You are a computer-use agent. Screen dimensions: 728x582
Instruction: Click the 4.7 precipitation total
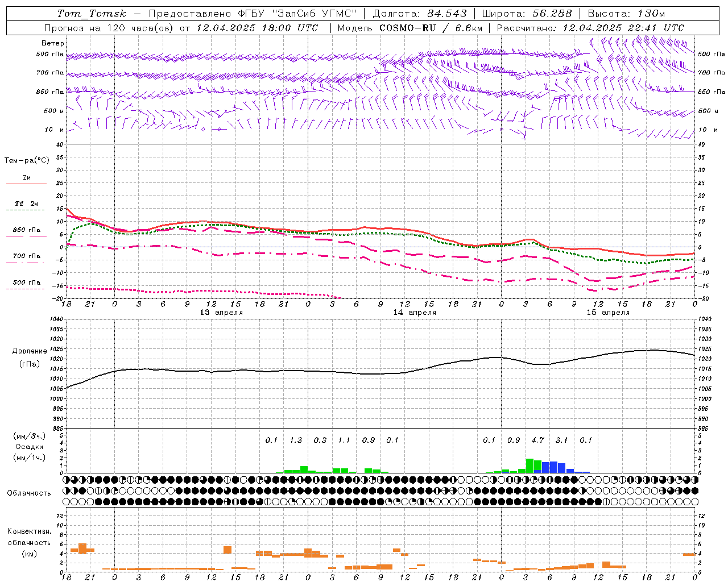point(537,440)
